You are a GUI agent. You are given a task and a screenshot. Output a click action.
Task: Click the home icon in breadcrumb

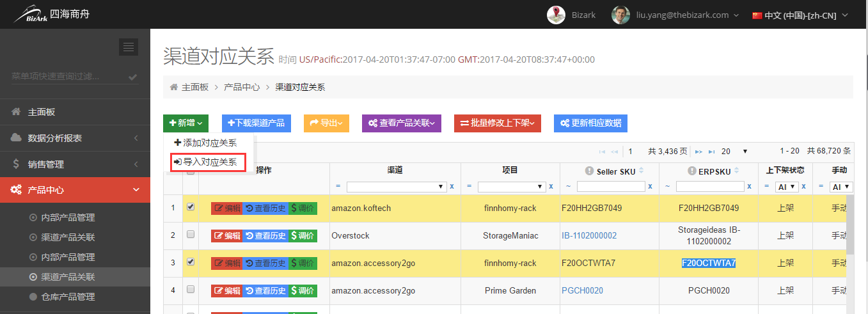pos(173,87)
